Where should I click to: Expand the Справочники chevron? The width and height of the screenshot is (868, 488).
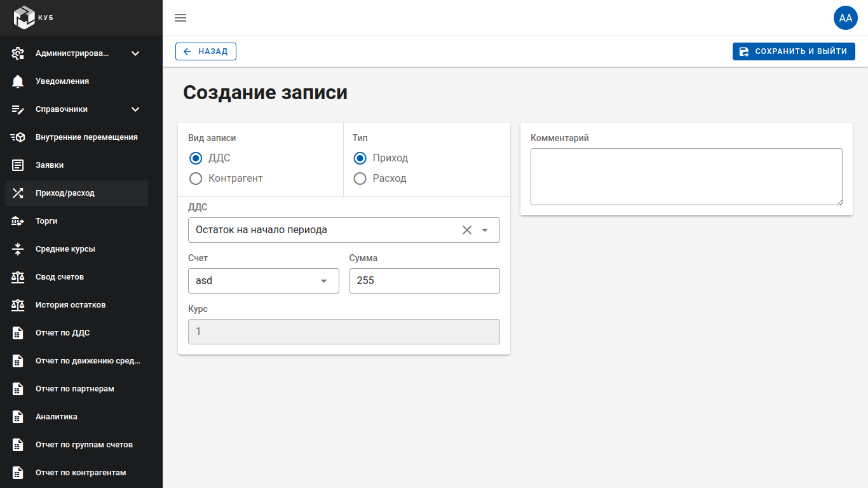point(135,109)
